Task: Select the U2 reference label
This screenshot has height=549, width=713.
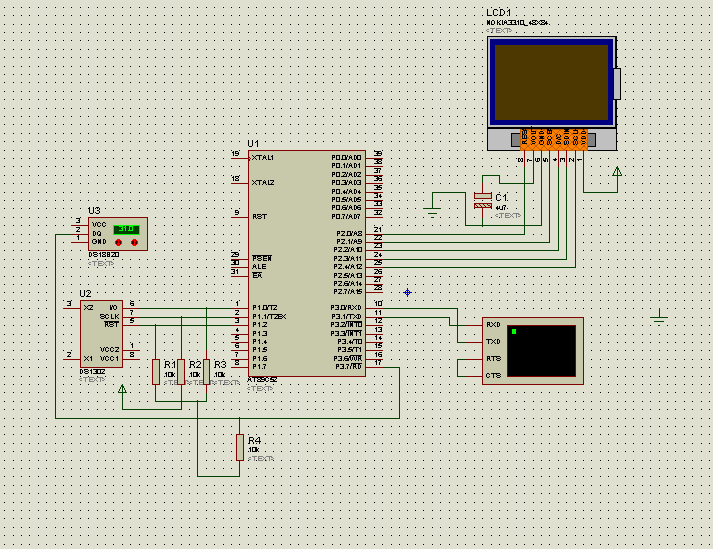Action: point(85,293)
